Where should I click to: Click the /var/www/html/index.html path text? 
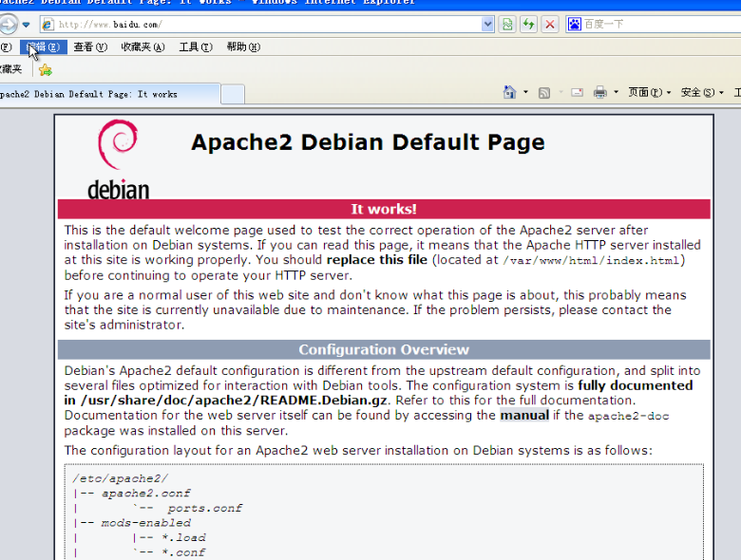point(591,260)
